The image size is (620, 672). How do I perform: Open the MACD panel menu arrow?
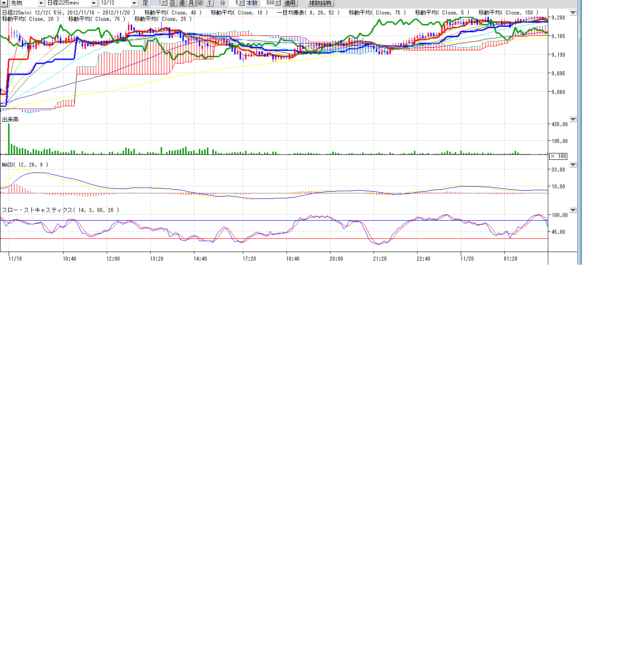pos(573,165)
